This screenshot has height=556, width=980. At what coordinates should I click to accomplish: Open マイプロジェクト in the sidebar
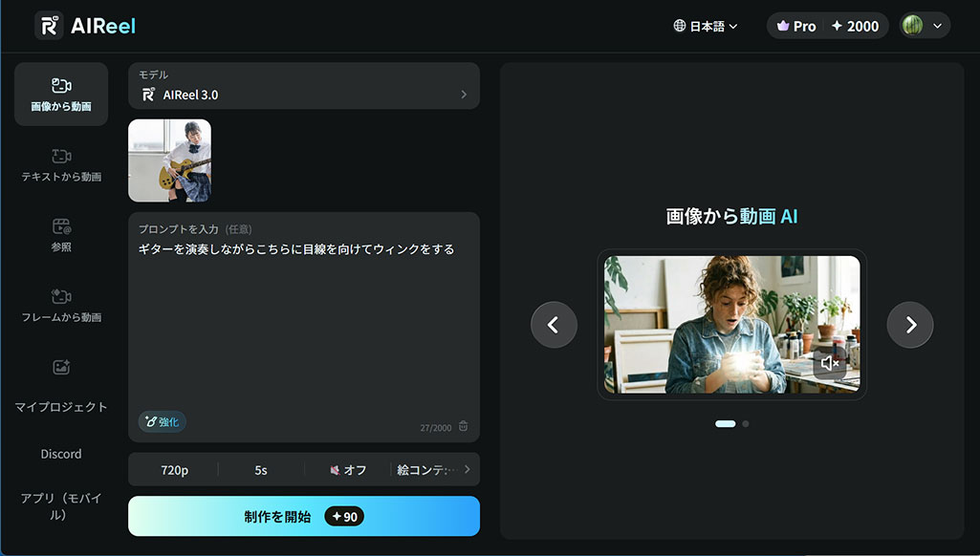pyautogui.click(x=61, y=385)
